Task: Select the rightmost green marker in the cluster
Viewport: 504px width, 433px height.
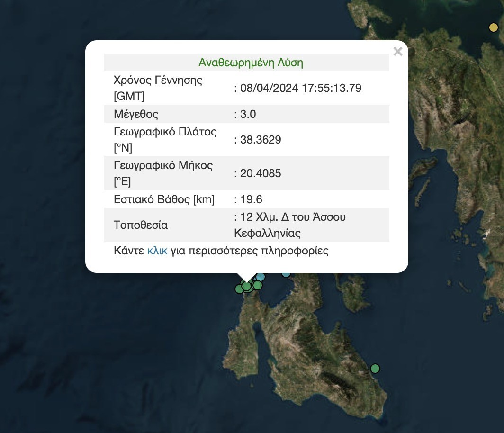Action: click(257, 285)
